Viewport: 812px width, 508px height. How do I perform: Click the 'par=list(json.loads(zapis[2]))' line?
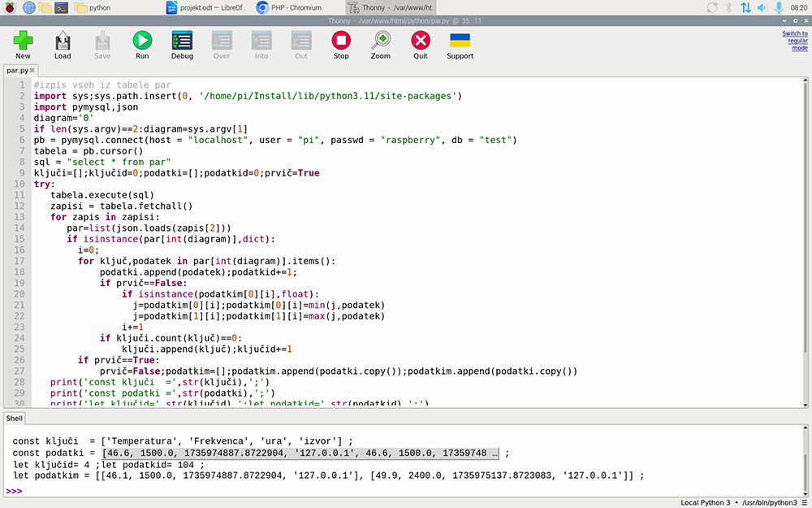149,228
